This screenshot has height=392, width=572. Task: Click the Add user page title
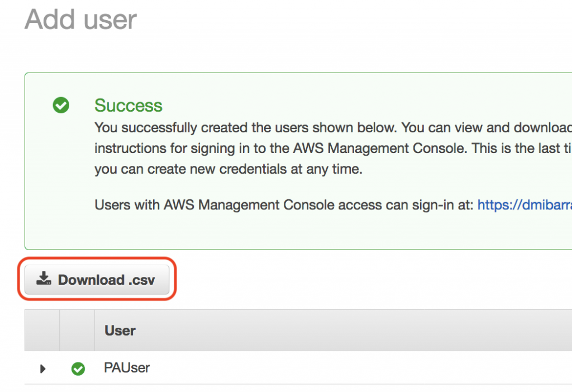click(x=81, y=20)
